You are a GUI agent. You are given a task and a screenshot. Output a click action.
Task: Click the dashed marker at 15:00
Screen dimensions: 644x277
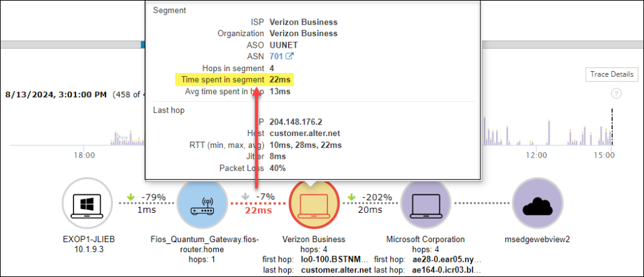[x=612, y=127]
